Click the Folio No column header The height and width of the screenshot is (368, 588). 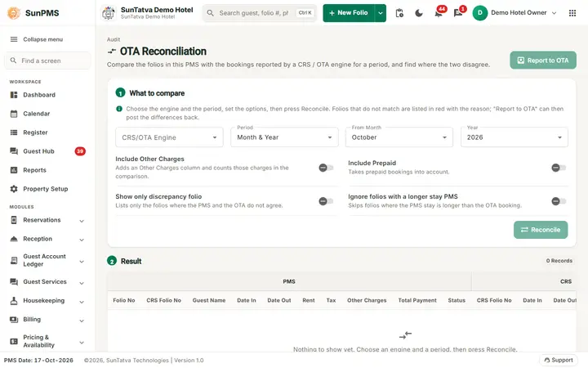(x=124, y=300)
